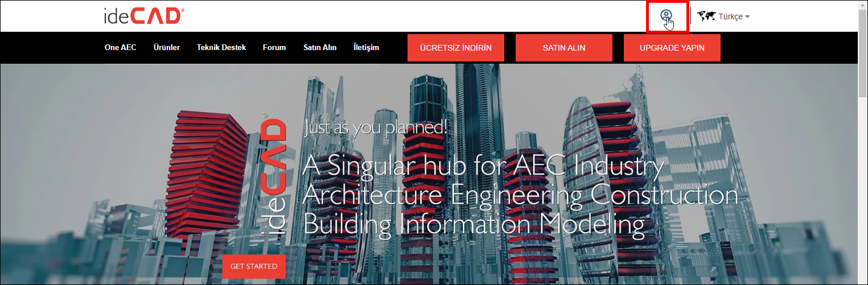Open the Teknik Destek menu
The width and height of the screenshot is (868, 285).
pyautogui.click(x=221, y=47)
